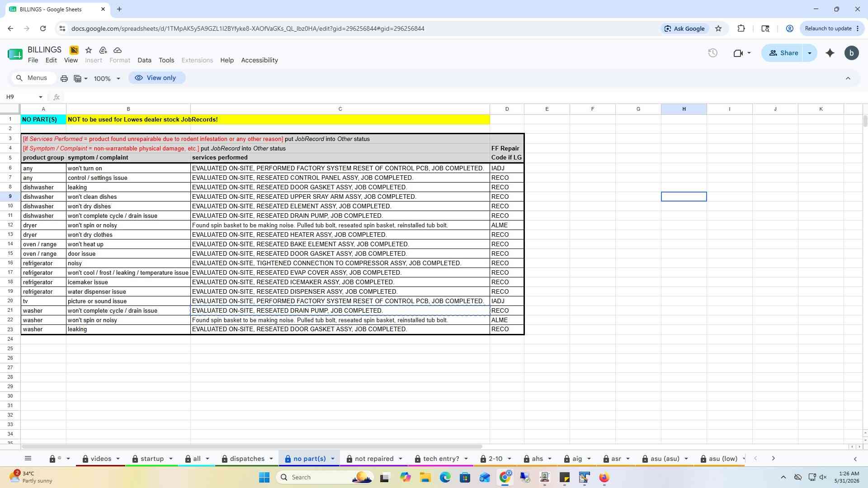Click Relaunch to update button
Viewport: 868px width, 488px height.
tap(832, 28)
